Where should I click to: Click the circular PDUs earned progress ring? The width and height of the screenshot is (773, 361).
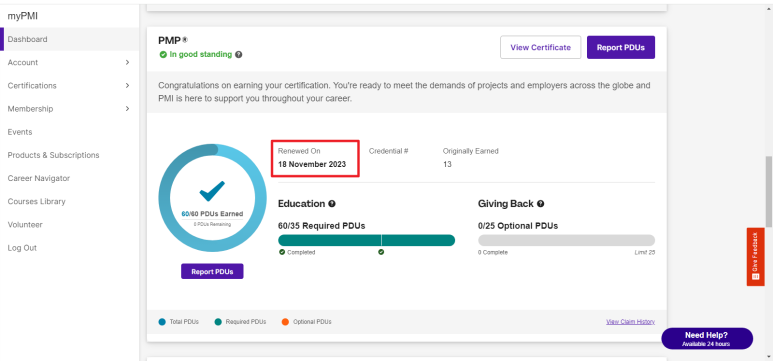point(212,198)
